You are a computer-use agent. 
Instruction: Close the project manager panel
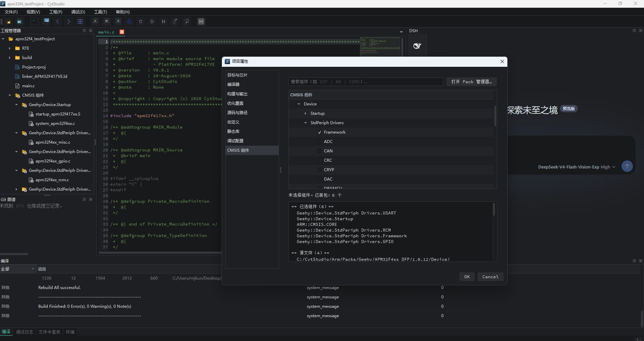pyautogui.click(x=91, y=31)
